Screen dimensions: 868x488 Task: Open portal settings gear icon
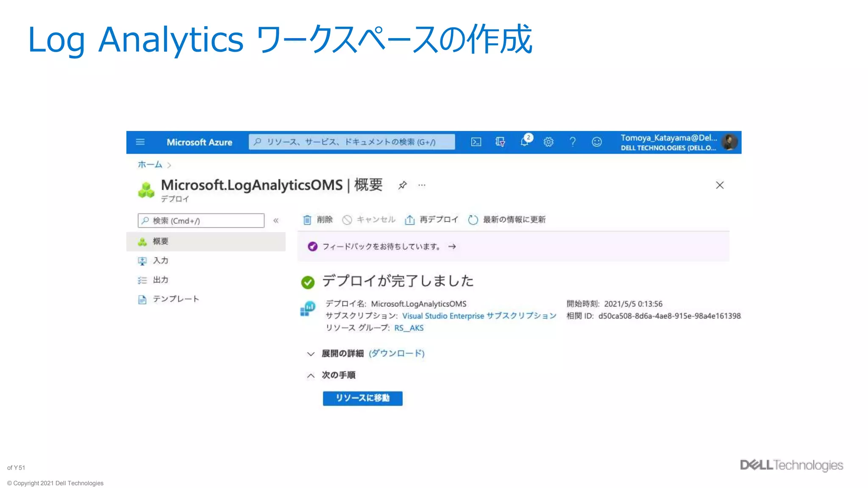tap(548, 142)
